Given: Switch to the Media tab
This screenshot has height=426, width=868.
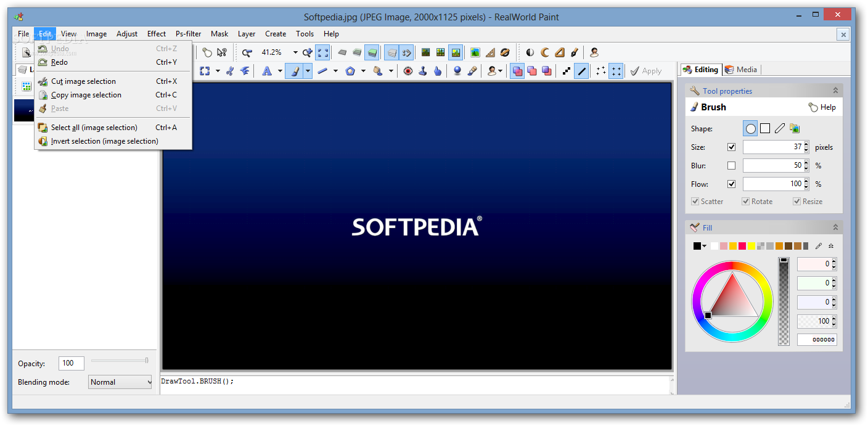Looking at the screenshot, I should coord(742,70).
